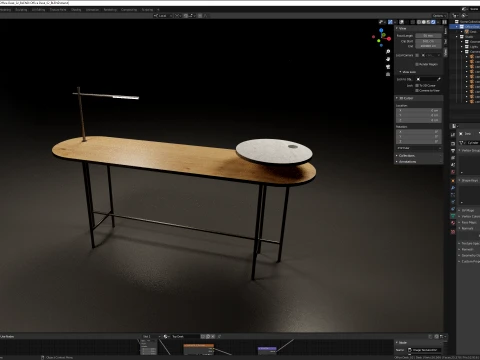480x360 pixels.
Task: Switch to the Animation workspace tab
Action: click(x=92, y=10)
